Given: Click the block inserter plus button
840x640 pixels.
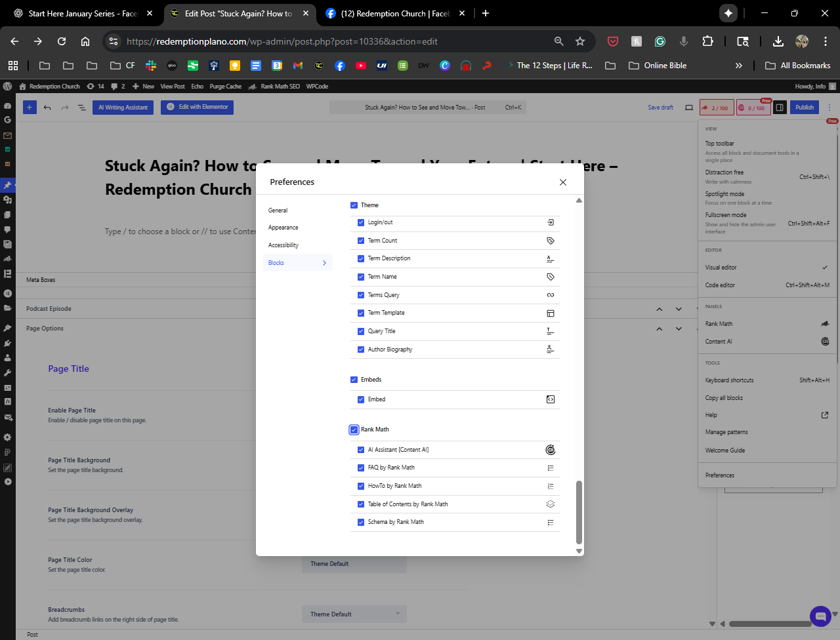Looking at the screenshot, I should click(30, 108).
